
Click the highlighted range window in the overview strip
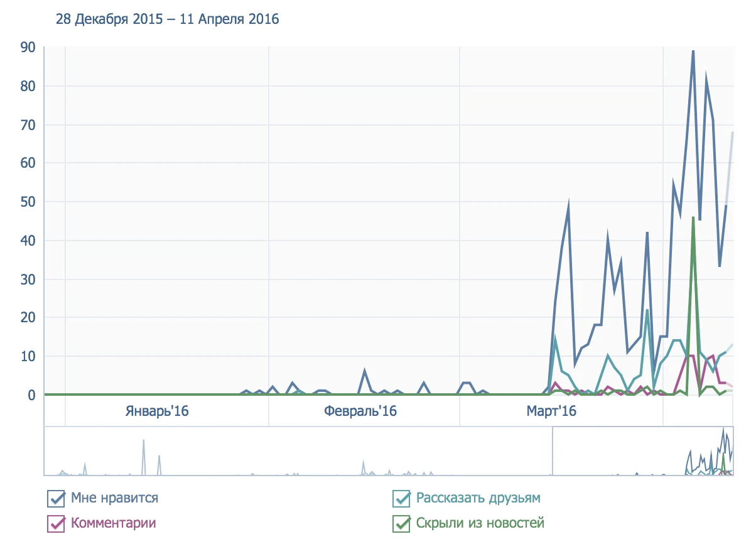pyautogui.click(x=642, y=451)
